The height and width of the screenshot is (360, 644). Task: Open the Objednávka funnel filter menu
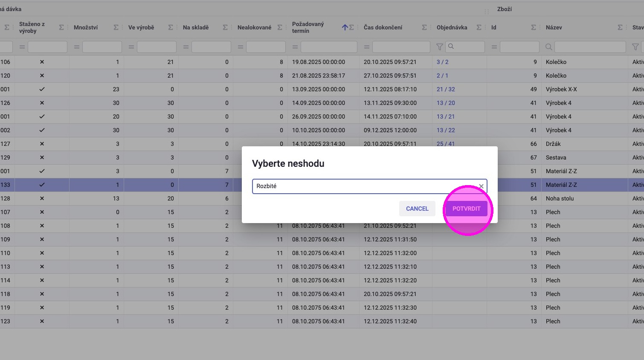click(440, 47)
